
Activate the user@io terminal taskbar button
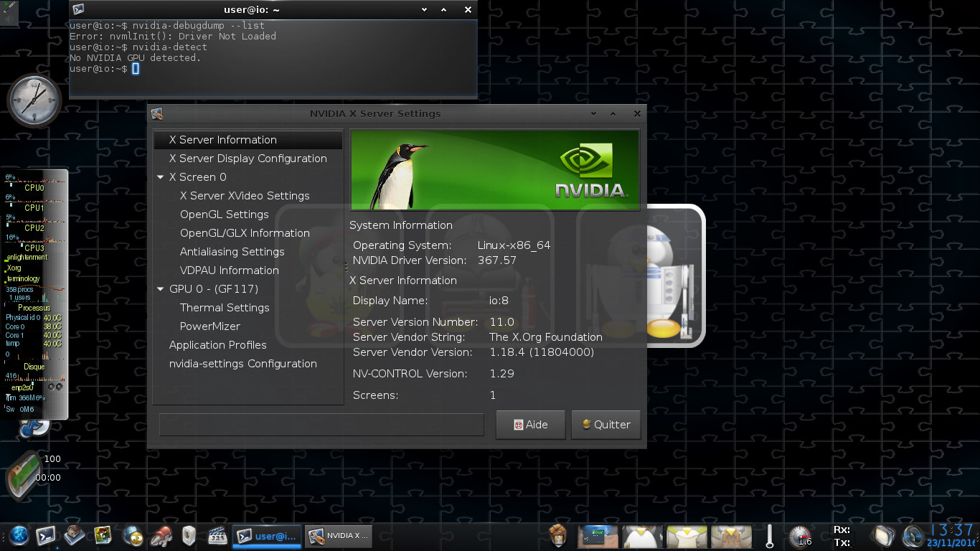[267, 536]
